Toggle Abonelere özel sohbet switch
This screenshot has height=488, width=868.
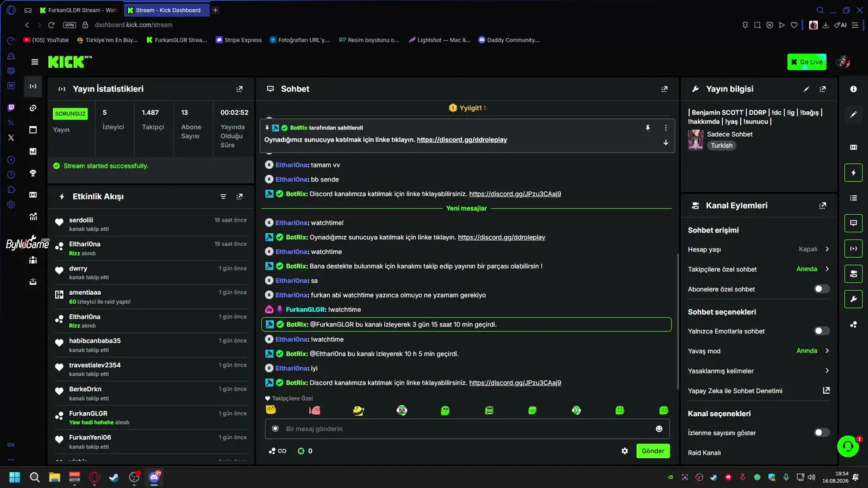822,289
